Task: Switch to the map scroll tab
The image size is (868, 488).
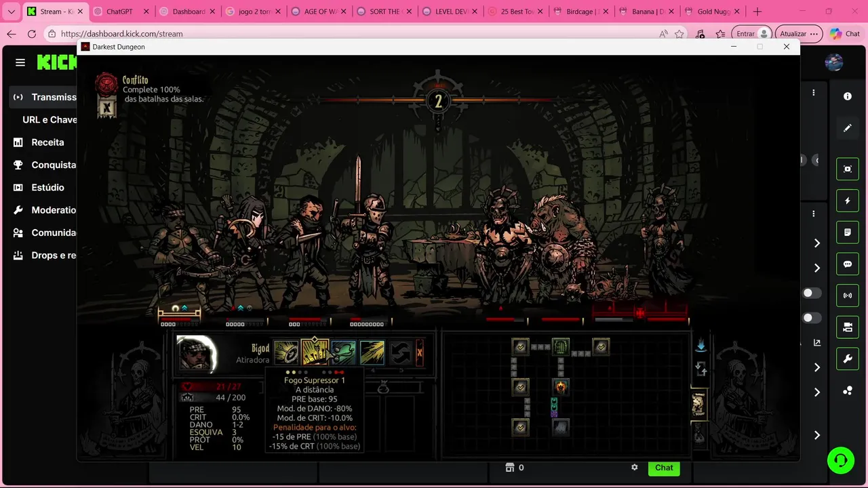Action: (x=698, y=405)
